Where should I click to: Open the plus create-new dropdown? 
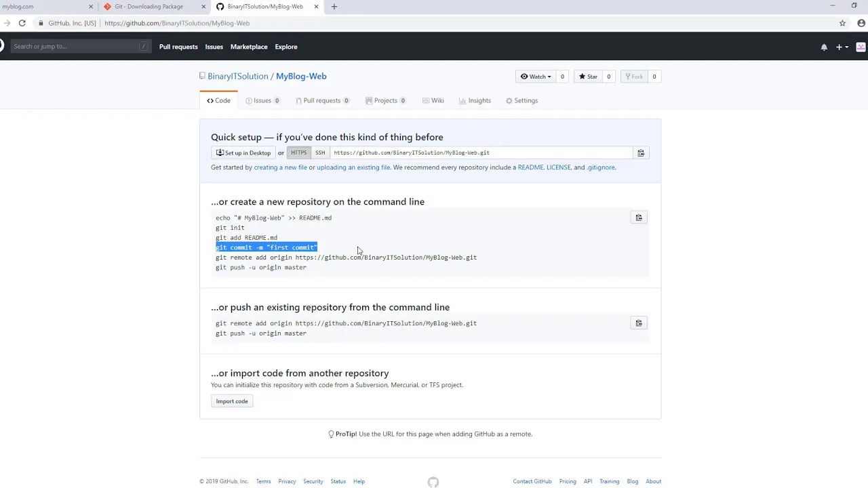coord(842,47)
